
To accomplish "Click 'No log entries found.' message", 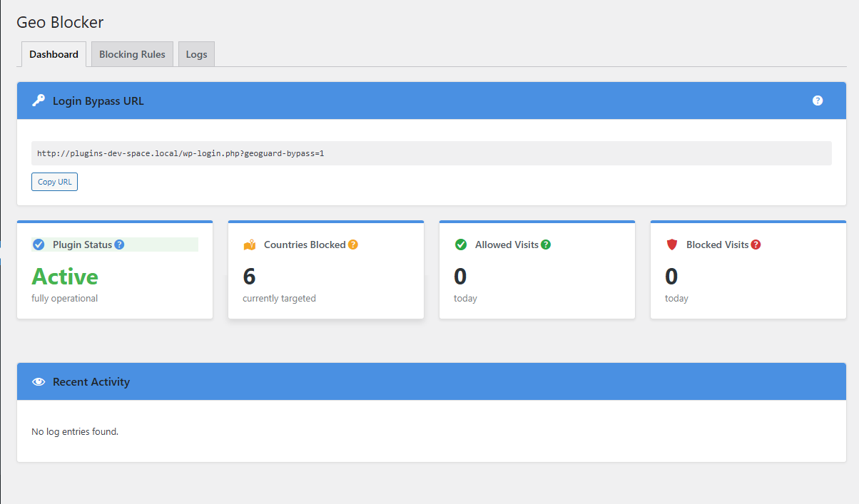I will tap(75, 431).
